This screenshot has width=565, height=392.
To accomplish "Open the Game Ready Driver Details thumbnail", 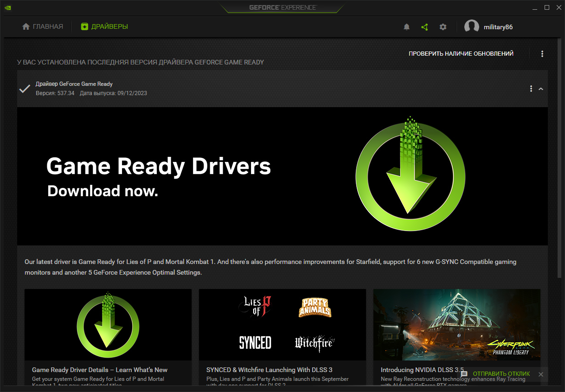I will click(108, 325).
